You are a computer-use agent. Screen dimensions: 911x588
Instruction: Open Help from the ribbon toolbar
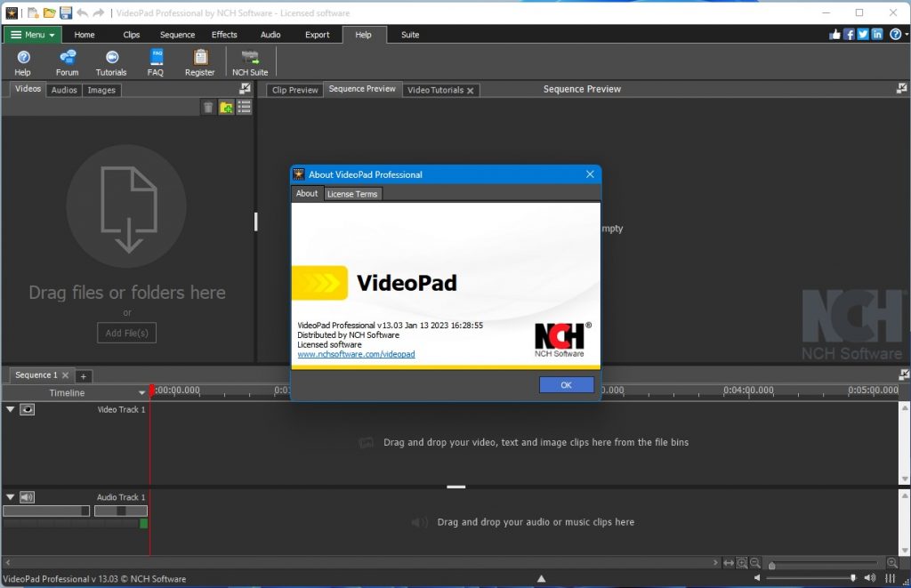coord(22,63)
